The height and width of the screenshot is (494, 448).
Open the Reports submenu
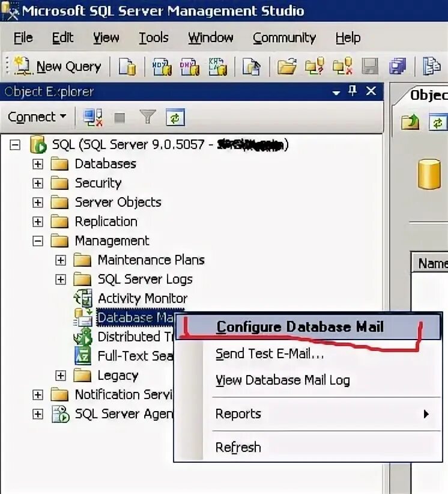pos(308,413)
